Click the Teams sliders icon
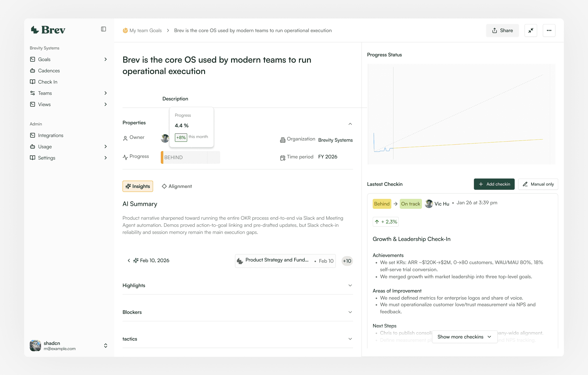Viewport: 588px width, 375px height. click(x=32, y=93)
